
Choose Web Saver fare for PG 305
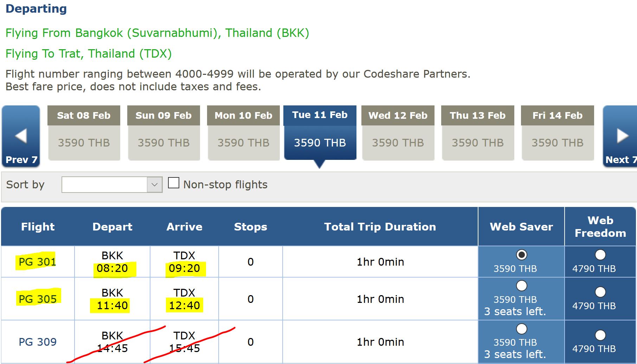click(521, 286)
